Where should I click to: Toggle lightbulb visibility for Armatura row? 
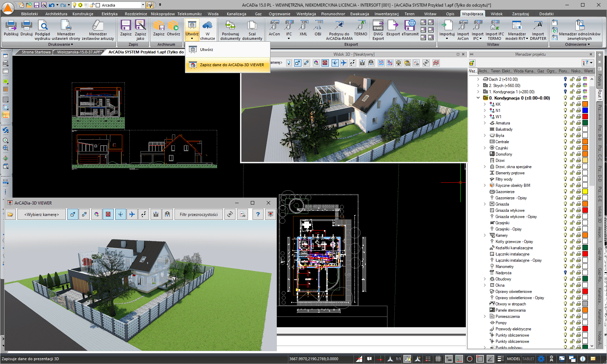565,123
